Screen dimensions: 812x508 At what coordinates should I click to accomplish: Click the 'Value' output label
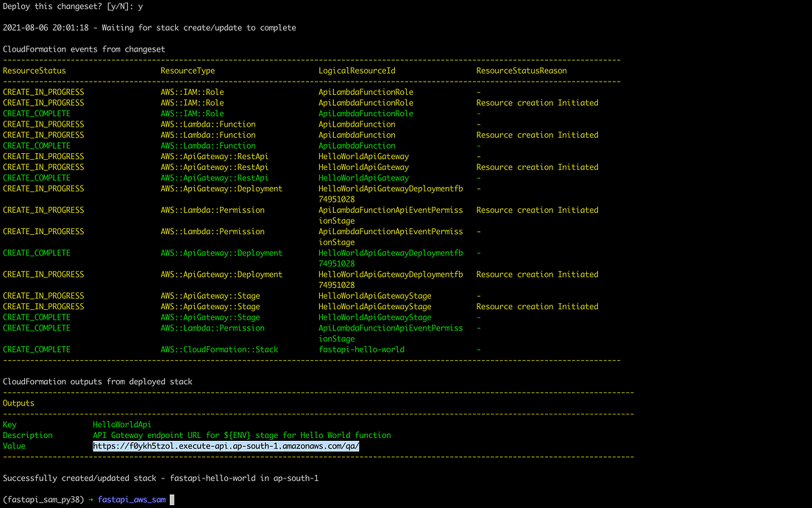pos(14,446)
